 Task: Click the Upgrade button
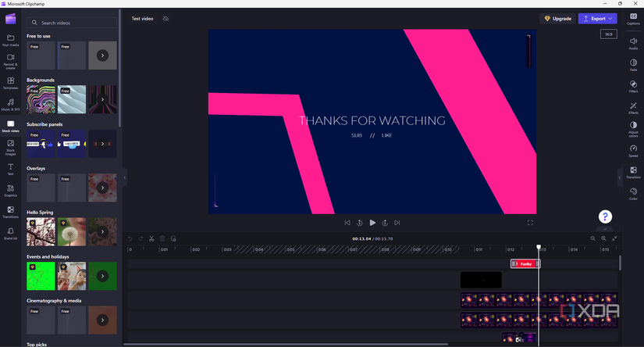point(558,19)
